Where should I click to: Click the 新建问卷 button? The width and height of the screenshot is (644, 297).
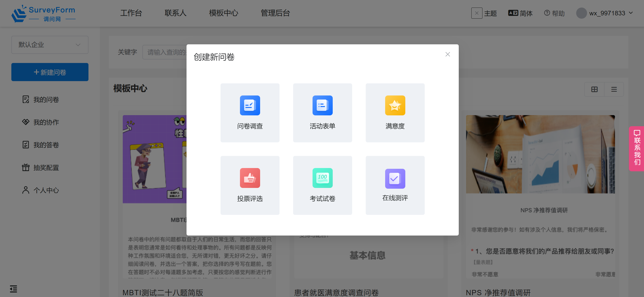(x=50, y=72)
